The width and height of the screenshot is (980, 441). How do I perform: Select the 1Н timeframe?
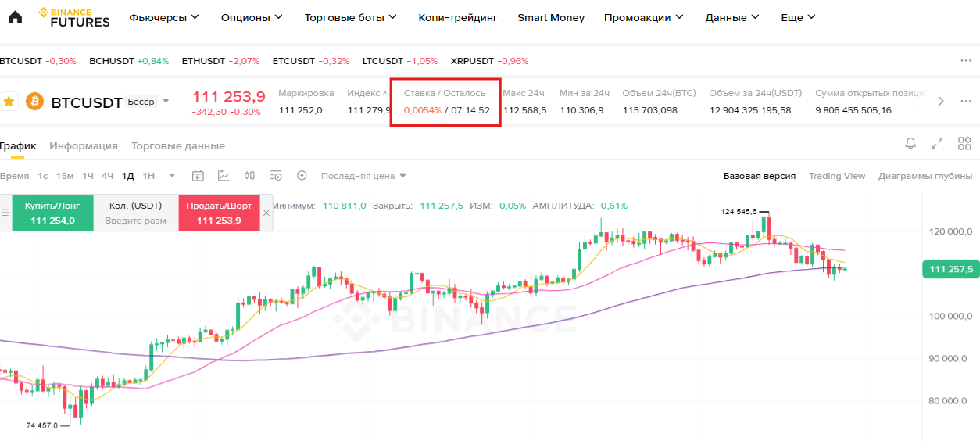148,176
